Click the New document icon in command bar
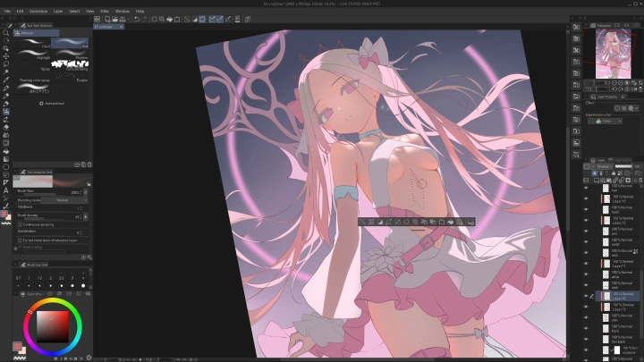Image resolution: width=644 pixels, height=362 pixels. (x=107, y=20)
